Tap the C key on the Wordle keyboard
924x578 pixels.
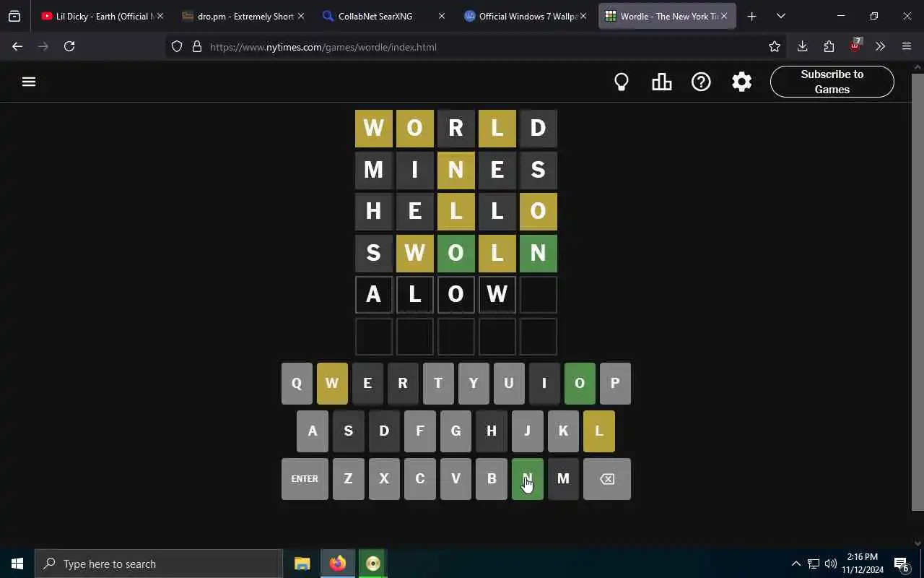point(420,479)
